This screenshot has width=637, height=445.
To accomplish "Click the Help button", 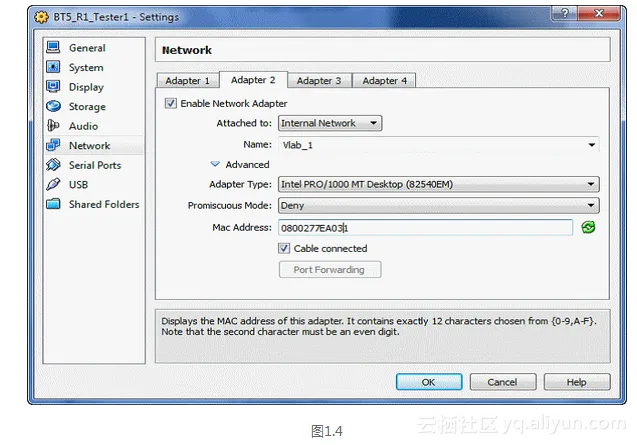I will click(x=576, y=382).
